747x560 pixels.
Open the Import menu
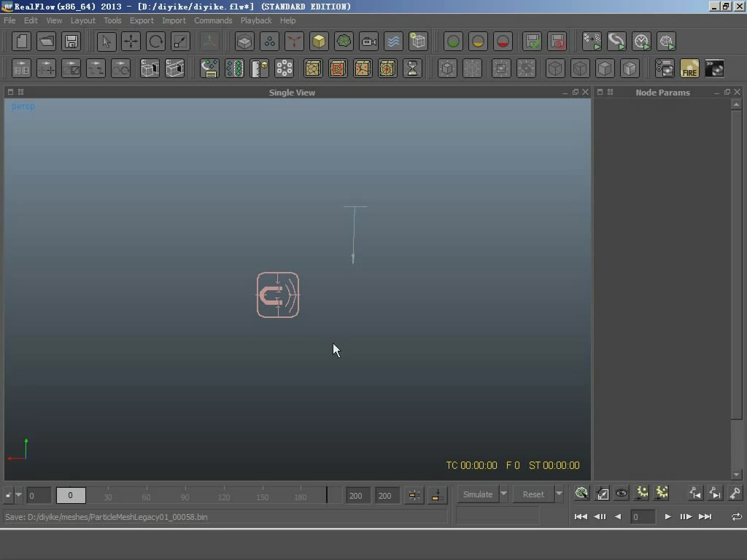(174, 20)
